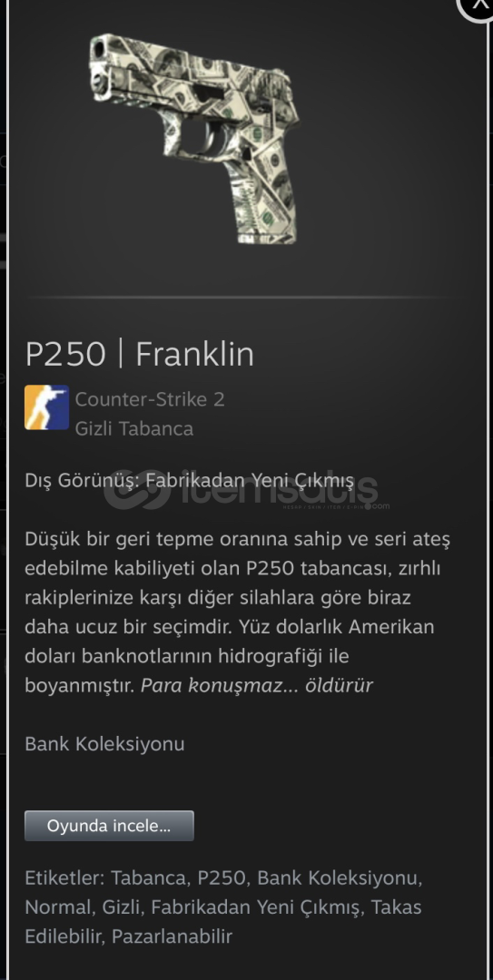This screenshot has width=493, height=980.
Task: Close the item details popup
Action: (x=478, y=7)
